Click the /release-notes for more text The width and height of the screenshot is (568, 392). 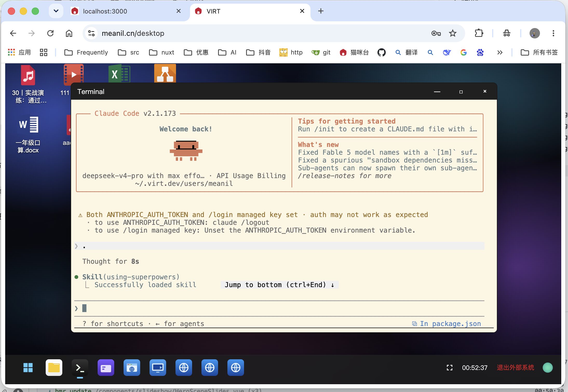[344, 176]
